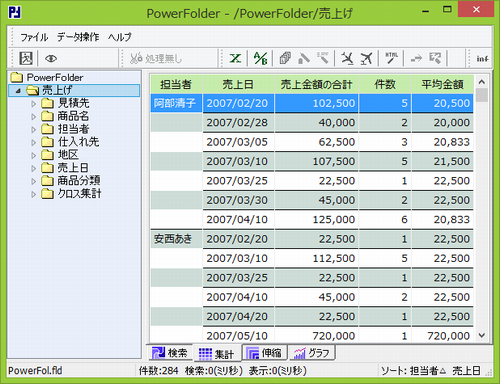Click the exit door icon in toolbar

point(26,59)
